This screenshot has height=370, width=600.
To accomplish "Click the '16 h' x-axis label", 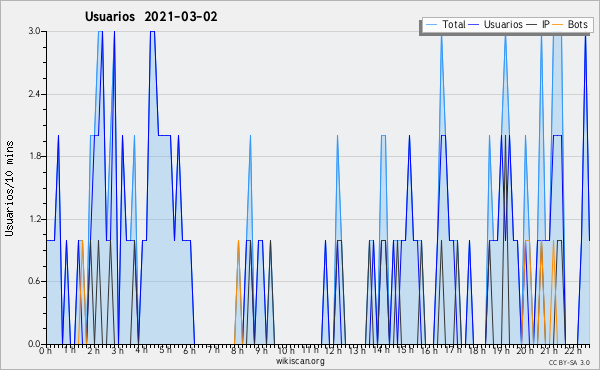I will point(429,351).
